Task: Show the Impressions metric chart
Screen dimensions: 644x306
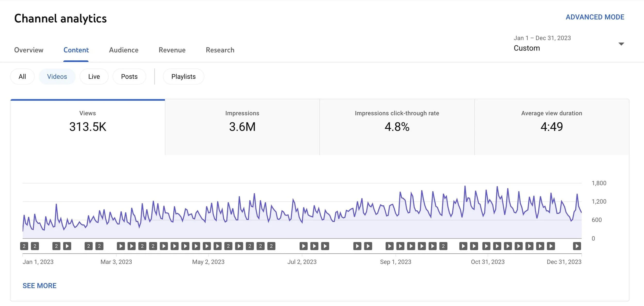Action: pyautogui.click(x=242, y=127)
